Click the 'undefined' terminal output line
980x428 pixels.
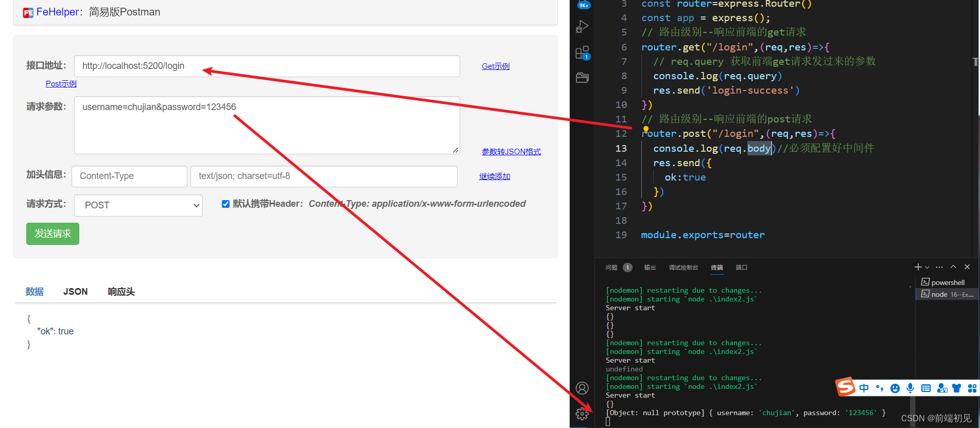coord(624,369)
